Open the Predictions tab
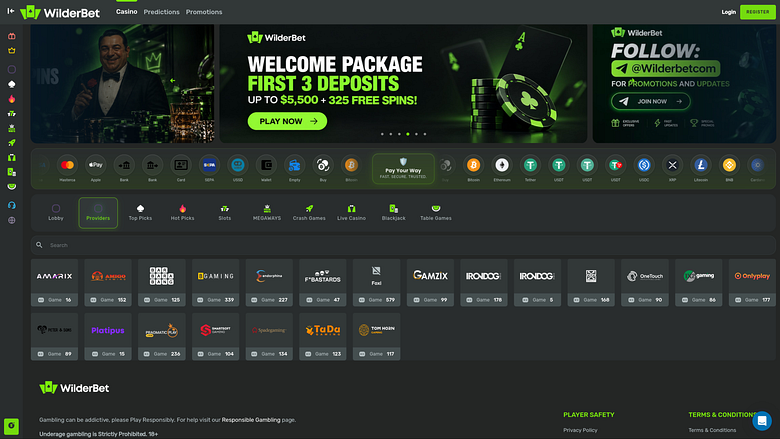780x439 pixels. pos(161,12)
